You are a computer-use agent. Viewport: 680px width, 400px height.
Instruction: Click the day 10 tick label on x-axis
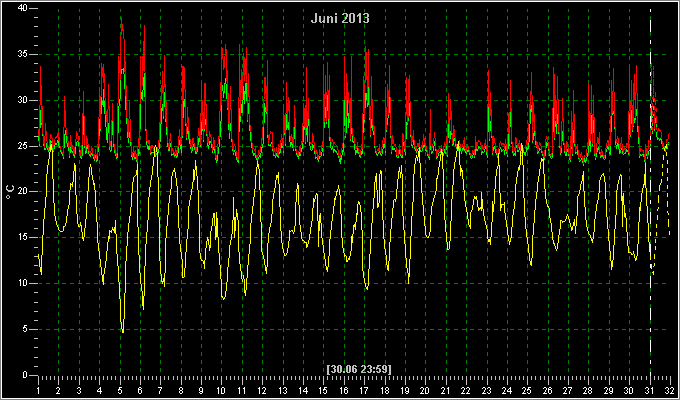click(x=221, y=390)
